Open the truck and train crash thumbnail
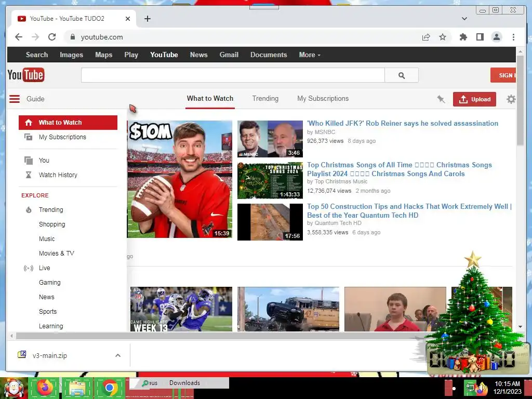Viewport: 532px width, 399px height. coord(288,309)
